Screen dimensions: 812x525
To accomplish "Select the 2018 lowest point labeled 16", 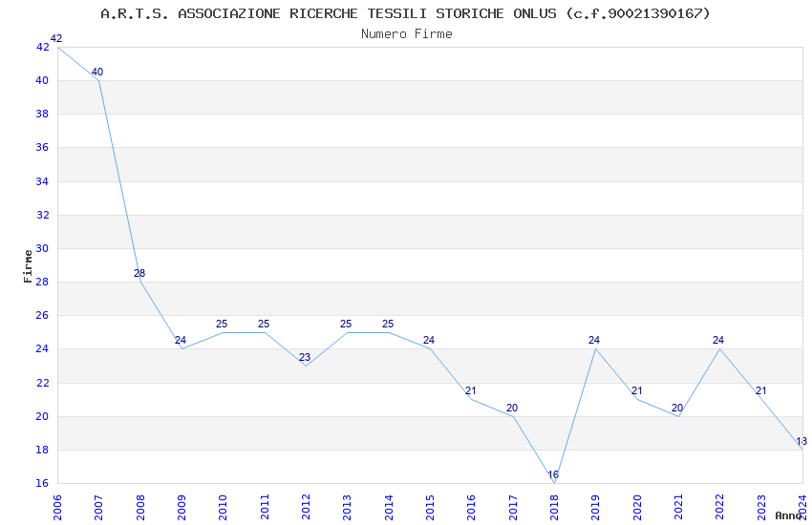I will 554,483.
